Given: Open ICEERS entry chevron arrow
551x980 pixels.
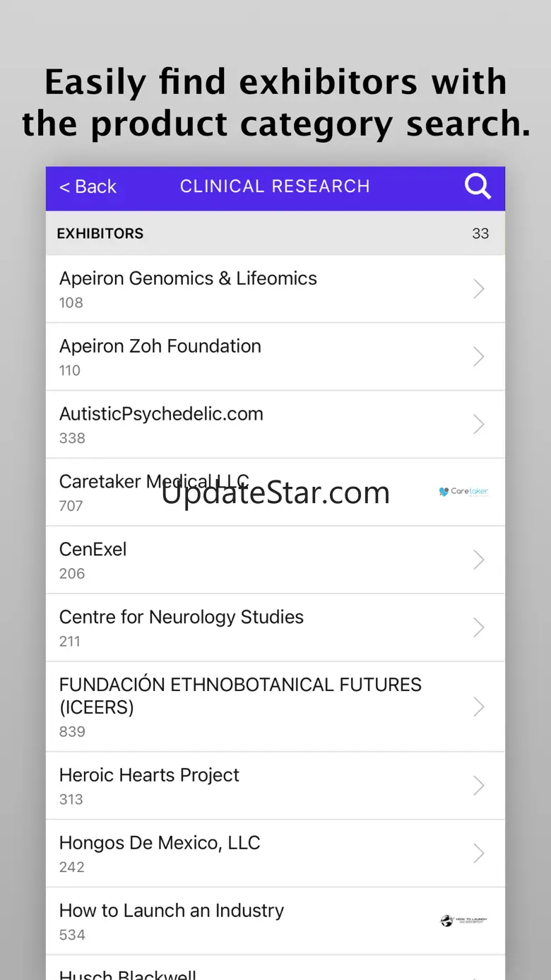Looking at the screenshot, I should (x=479, y=707).
